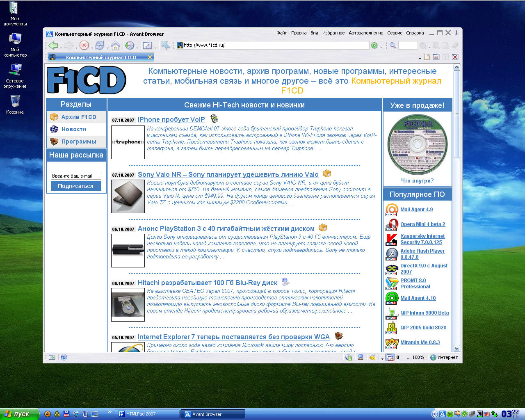
Task: Click the sidebar toggle icon in status bar
Action: pyautogui.click(x=52, y=357)
